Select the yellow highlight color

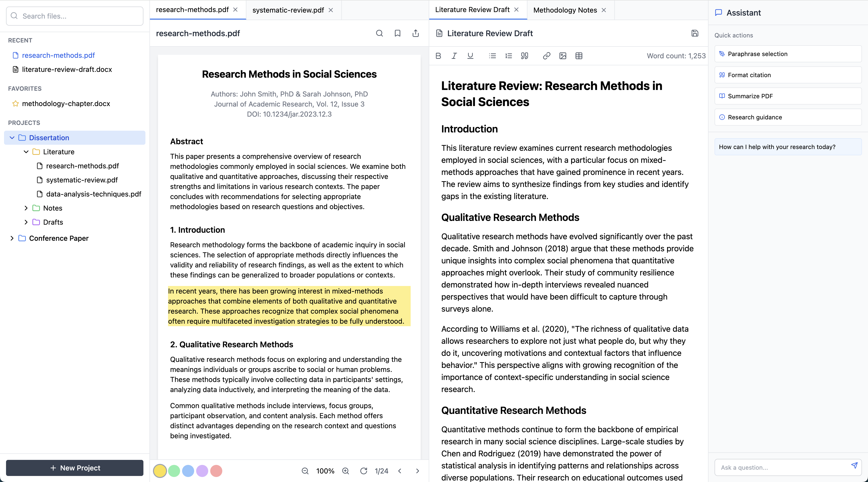(160, 471)
